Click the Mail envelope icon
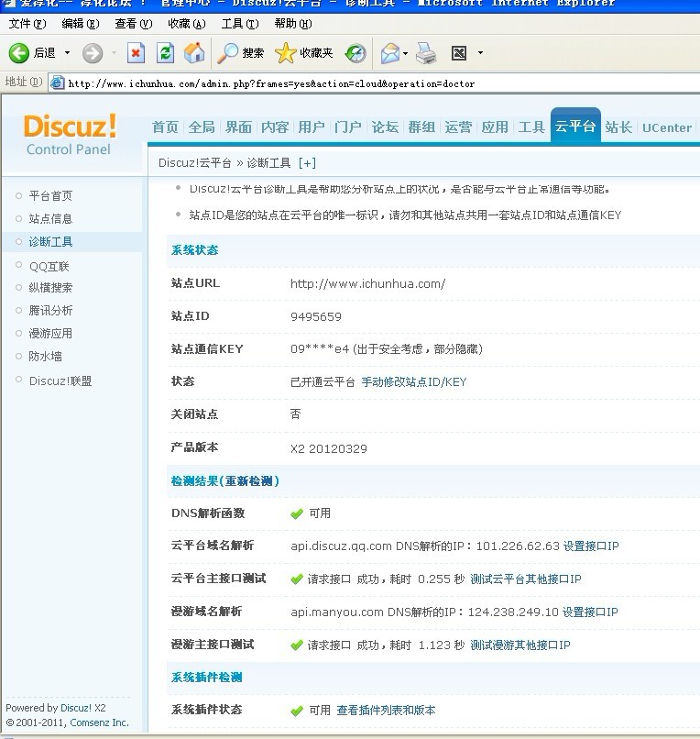The image size is (700, 739). point(390,53)
